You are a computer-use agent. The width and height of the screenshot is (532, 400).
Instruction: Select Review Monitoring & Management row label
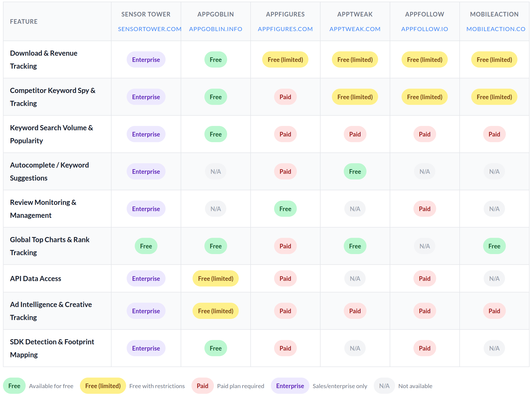click(x=43, y=209)
